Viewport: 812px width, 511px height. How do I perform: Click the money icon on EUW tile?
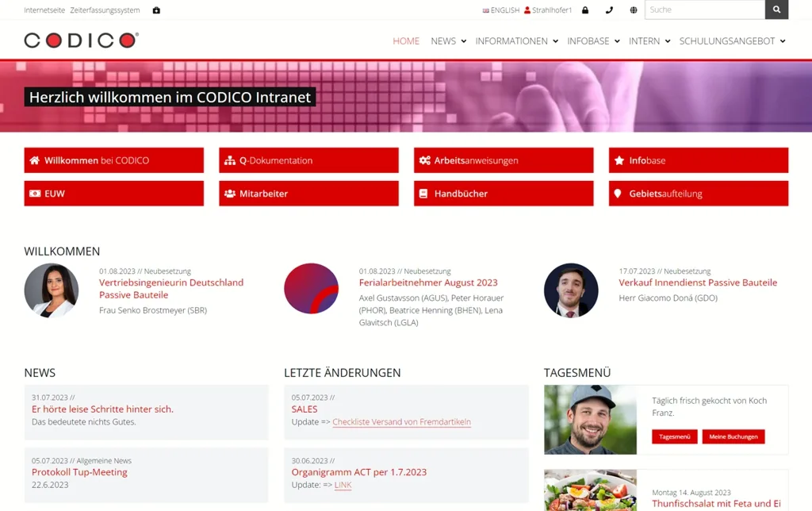[x=35, y=194]
